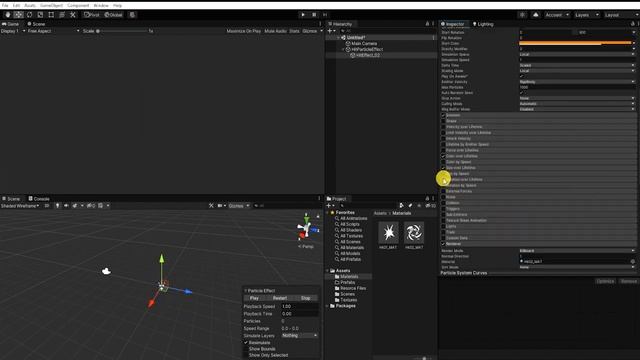This screenshot has height=360, width=640.
Task: Open the Component menu
Action: (78, 5)
